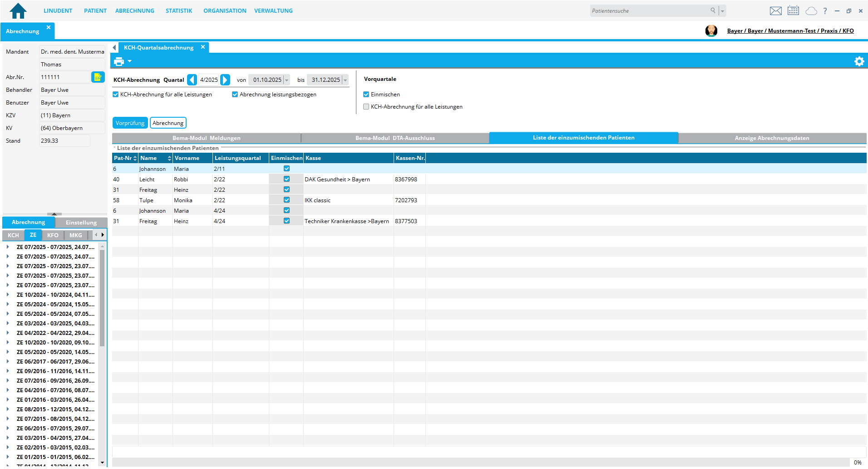Expand the ZE 10/2024 tree entry
Screen dimensions: 868x469
point(8,295)
